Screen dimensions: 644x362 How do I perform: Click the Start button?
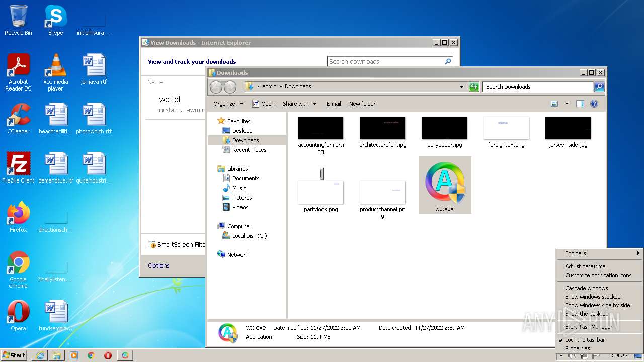pos(14,355)
